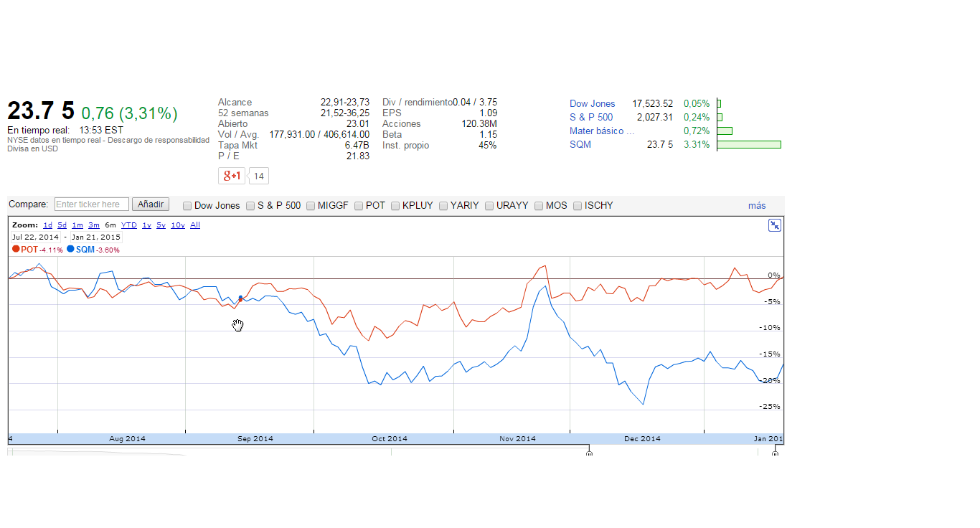
Task: Open the Mater básico sector link
Action: point(602,131)
